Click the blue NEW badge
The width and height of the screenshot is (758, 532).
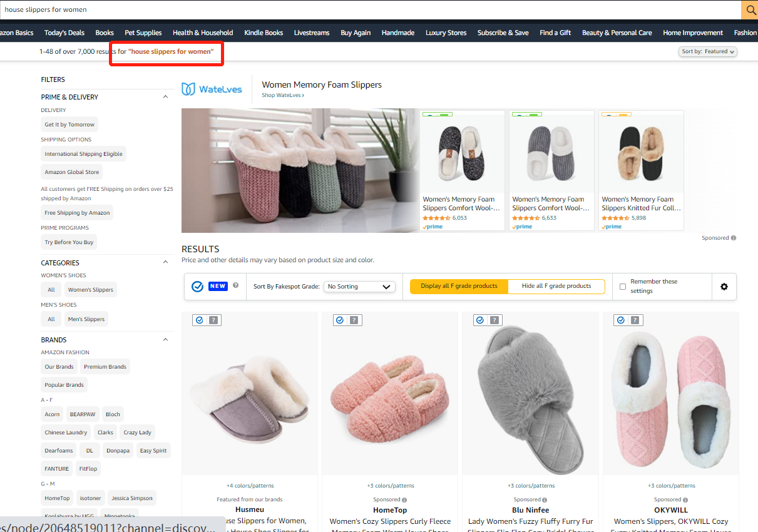(218, 286)
